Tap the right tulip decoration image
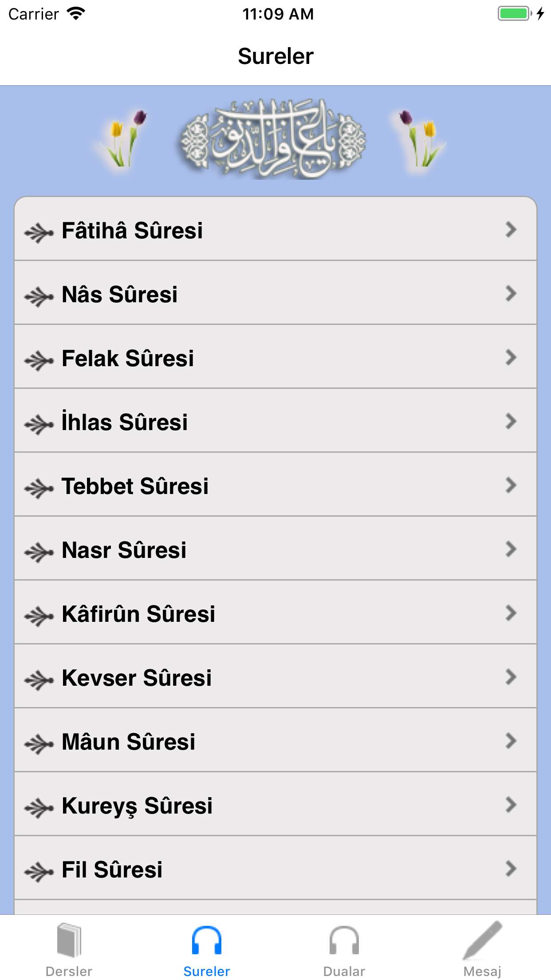 coord(419,139)
